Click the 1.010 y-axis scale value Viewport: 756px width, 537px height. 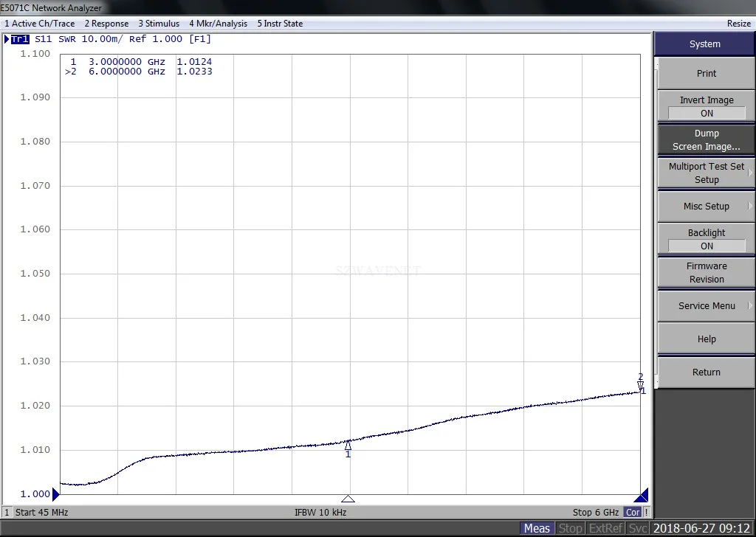35,450
